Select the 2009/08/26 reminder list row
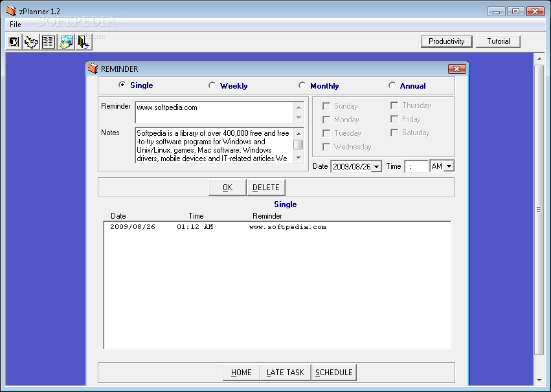This screenshot has width=551, height=392. coord(277,226)
